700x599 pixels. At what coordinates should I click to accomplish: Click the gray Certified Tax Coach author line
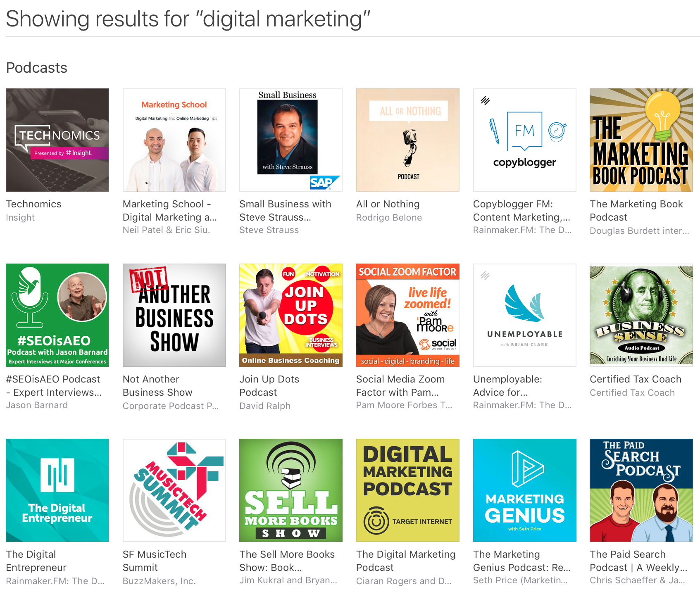pos(632,393)
